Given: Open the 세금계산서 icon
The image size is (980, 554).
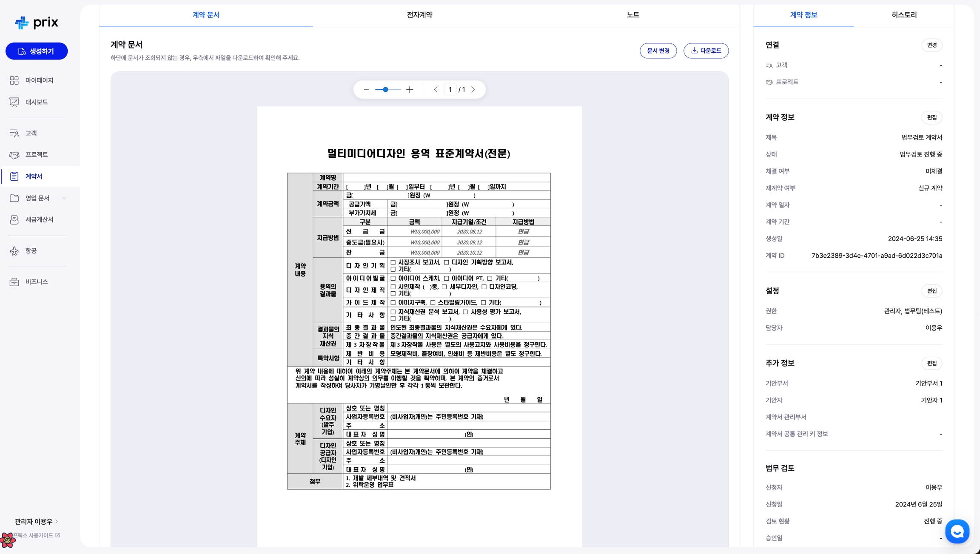Looking at the screenshot, I should tap(14, 220).
